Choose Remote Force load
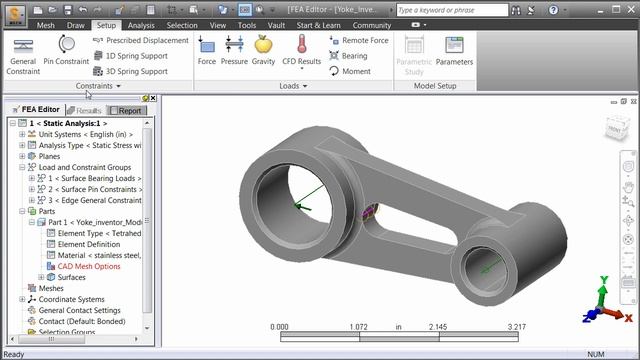This screenshot has width=640, height=360. tap(359, 40)
